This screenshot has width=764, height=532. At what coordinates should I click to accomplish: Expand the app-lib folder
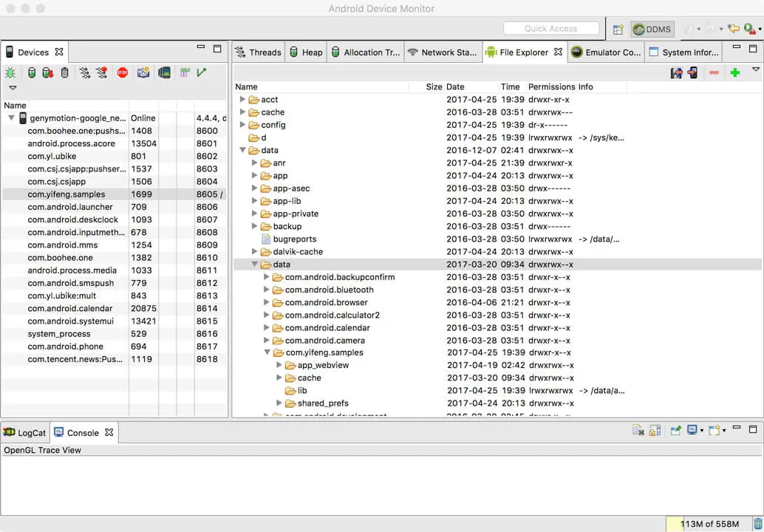coord(254,201)
